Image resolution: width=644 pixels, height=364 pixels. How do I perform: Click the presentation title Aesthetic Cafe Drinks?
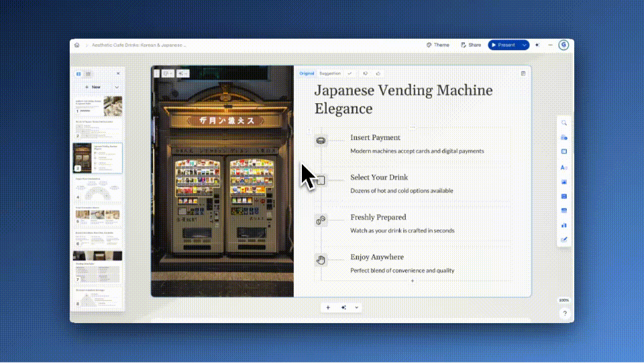click(139, 45)
